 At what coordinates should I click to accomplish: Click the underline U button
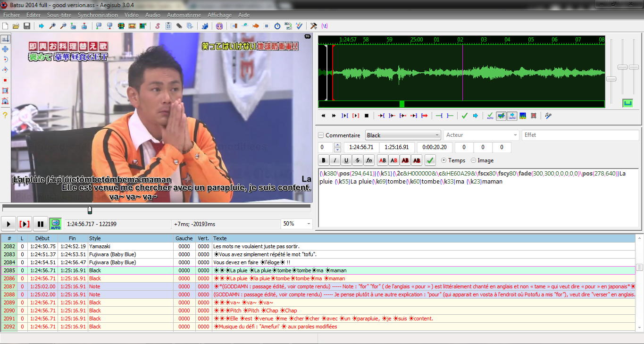(x=346, y=160)
